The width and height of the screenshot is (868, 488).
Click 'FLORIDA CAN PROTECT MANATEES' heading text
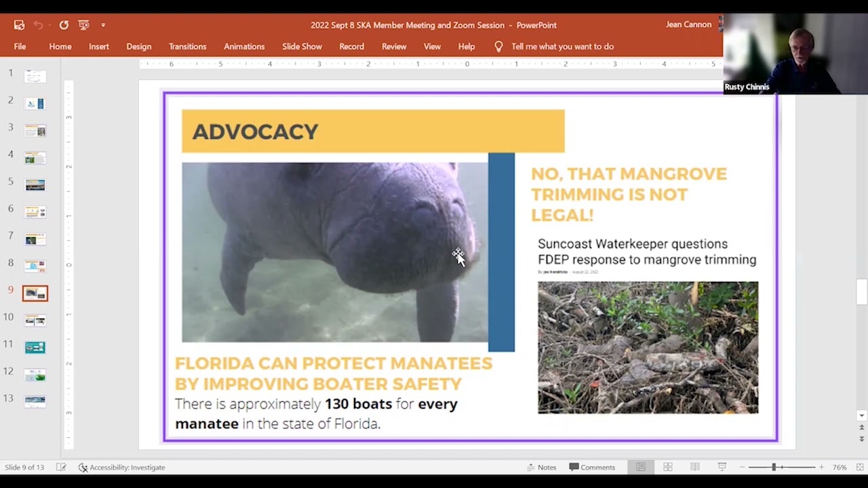334,373
